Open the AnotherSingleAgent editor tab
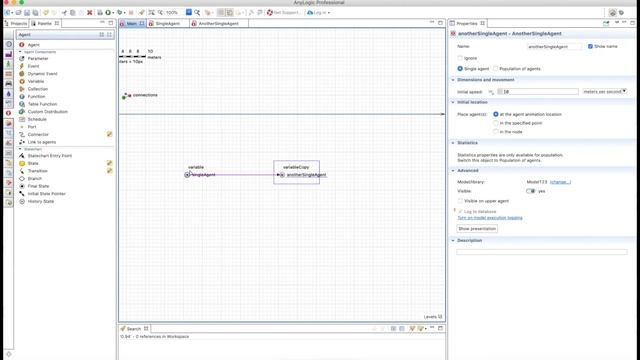 click(218, 24)
